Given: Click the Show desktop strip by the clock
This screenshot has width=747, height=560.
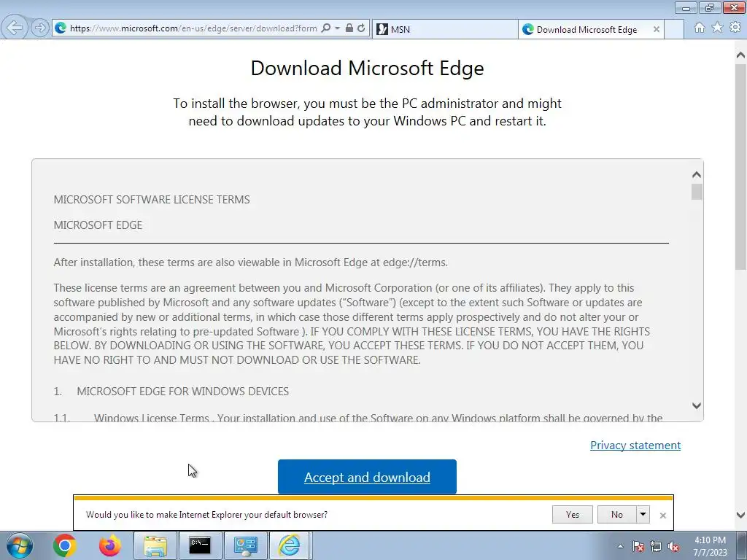Looking at the screenshot, I should point(742,545).
